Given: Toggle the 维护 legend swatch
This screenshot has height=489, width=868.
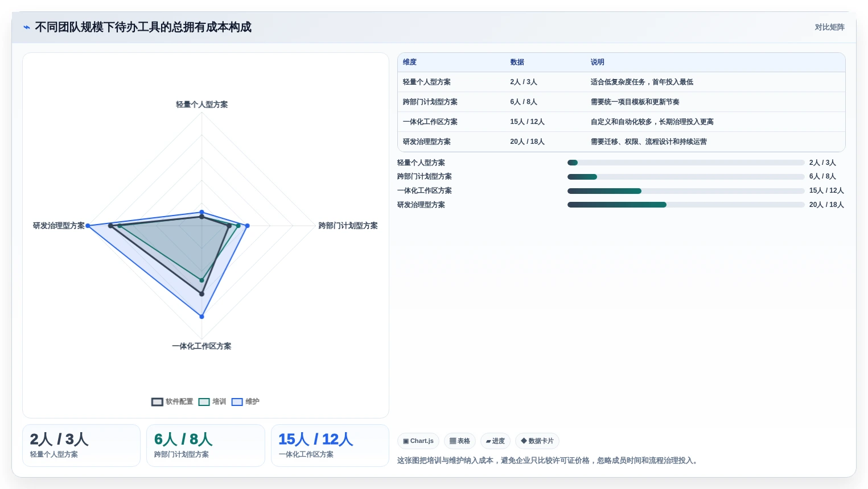Looking at the screenshot, I should tap(237, 402).
